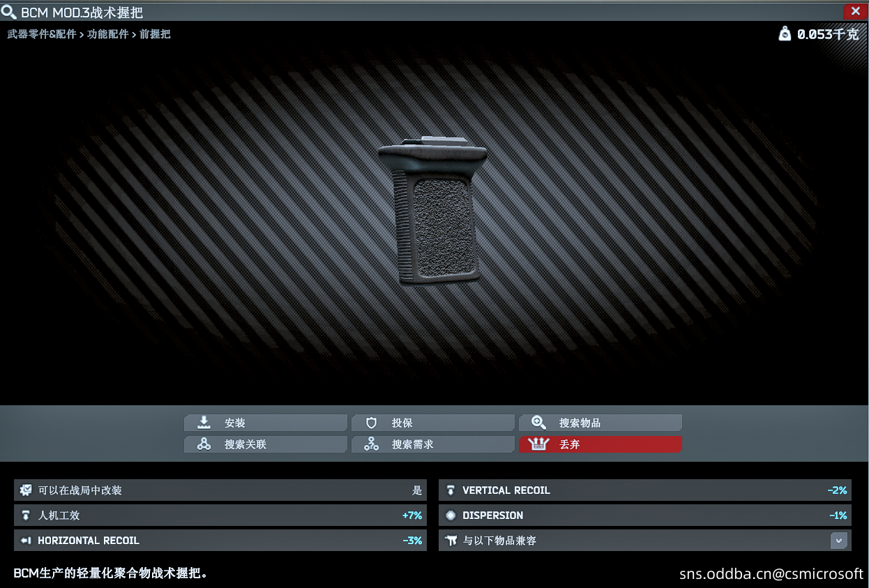Click the -1% dispersion value

point(838,515)
